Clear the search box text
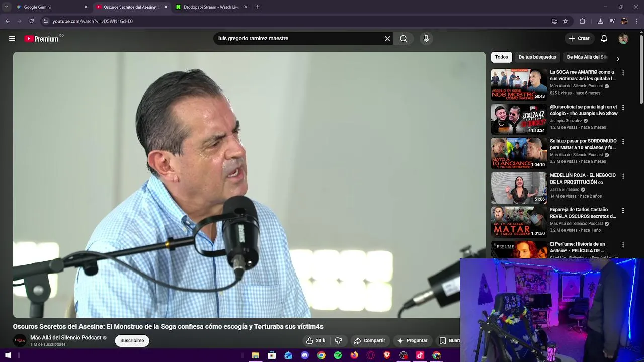Image resolution: width=644 pixels, height=362 pixels. click(387, 39)
